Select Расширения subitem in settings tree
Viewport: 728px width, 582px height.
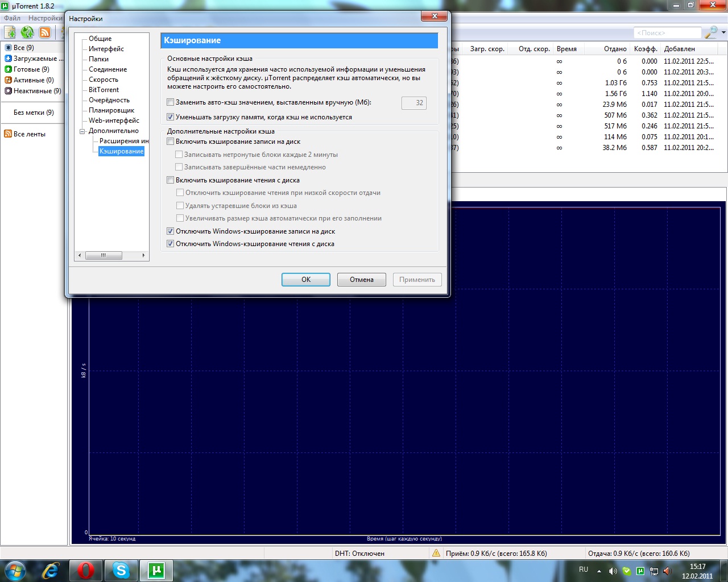(123, 141)
